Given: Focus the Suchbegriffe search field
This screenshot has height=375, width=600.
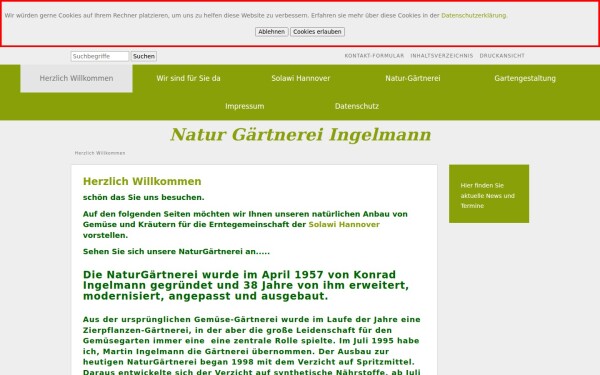Looking at the screenshot, I should (x=99, y=56).
